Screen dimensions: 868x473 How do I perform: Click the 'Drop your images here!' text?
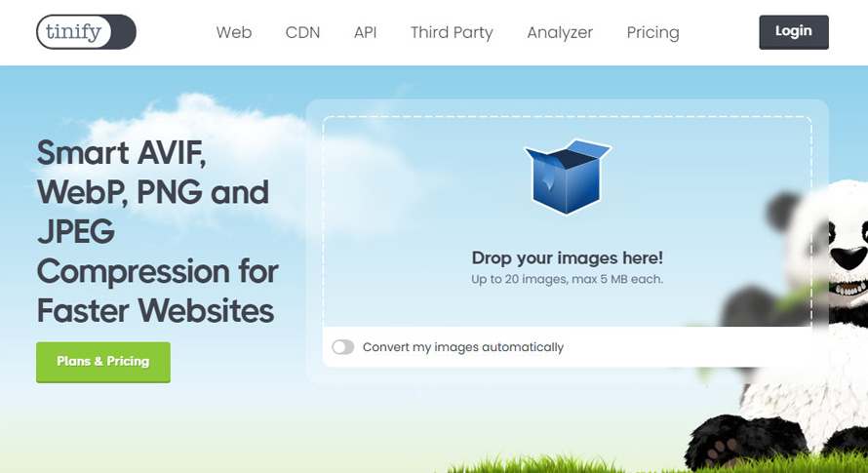coord(567,258)
